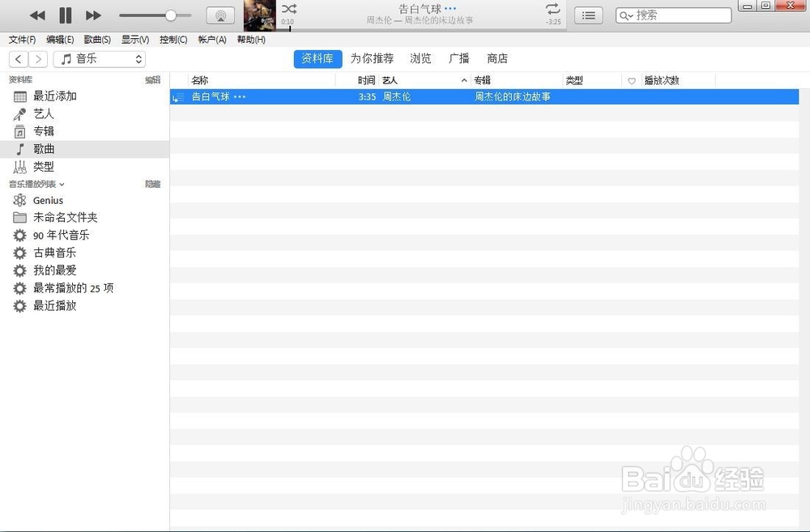
Task: Click the playback progress bar
Action: 421,29
